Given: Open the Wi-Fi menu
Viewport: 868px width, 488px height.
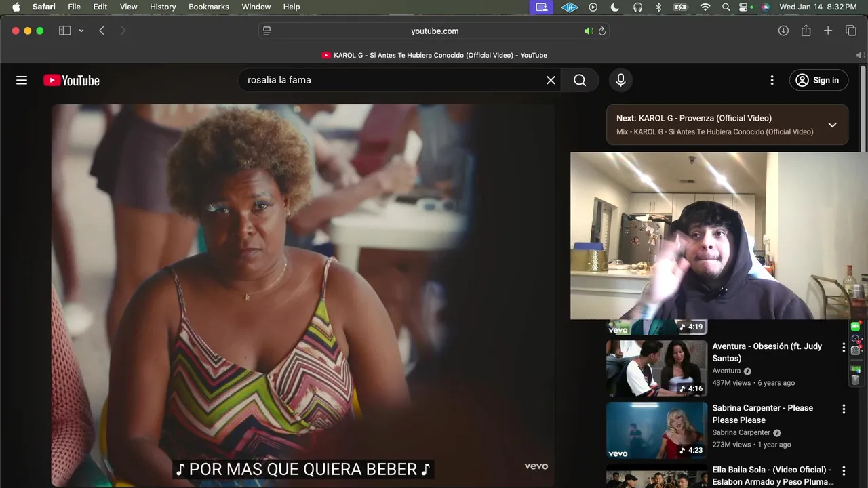Looking at the screenshot, I should [x=705, y=7].
